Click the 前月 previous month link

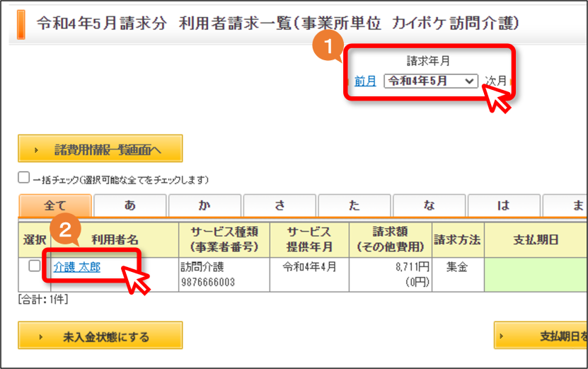[365, 81]
